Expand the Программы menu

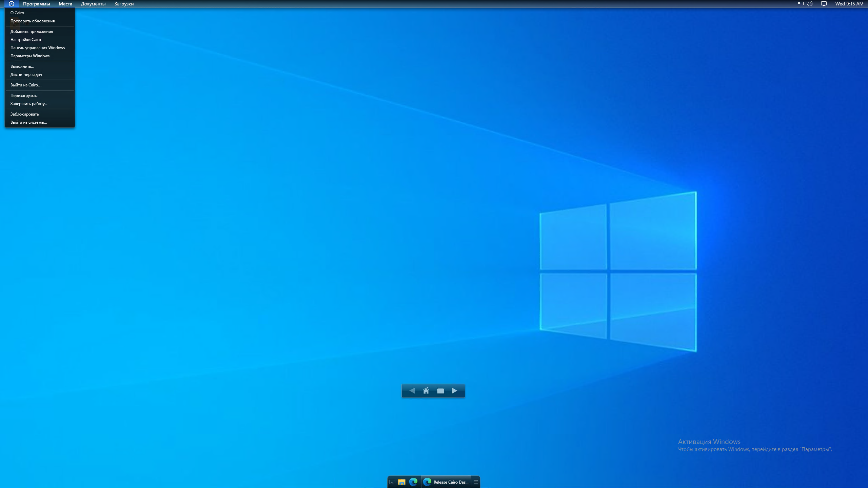click(x=36, y=4)
